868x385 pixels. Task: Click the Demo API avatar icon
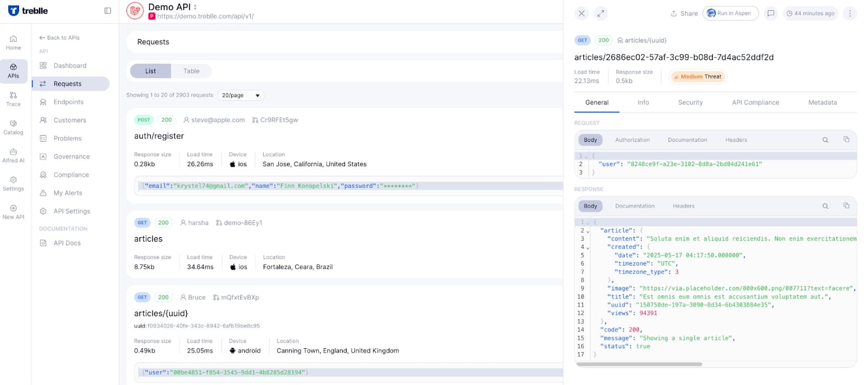click(135, 11)
